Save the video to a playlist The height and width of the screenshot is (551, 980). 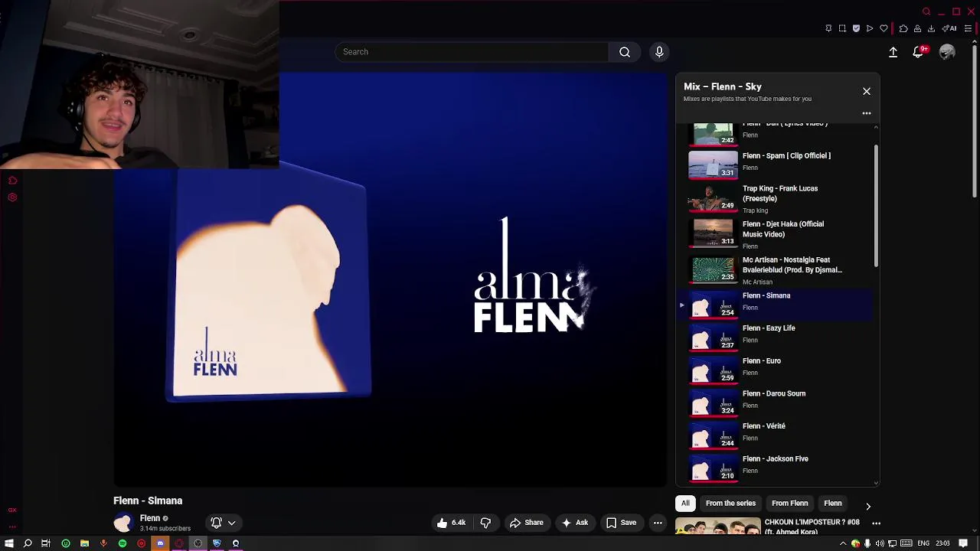pyautogui.click(x=621, y=523)
